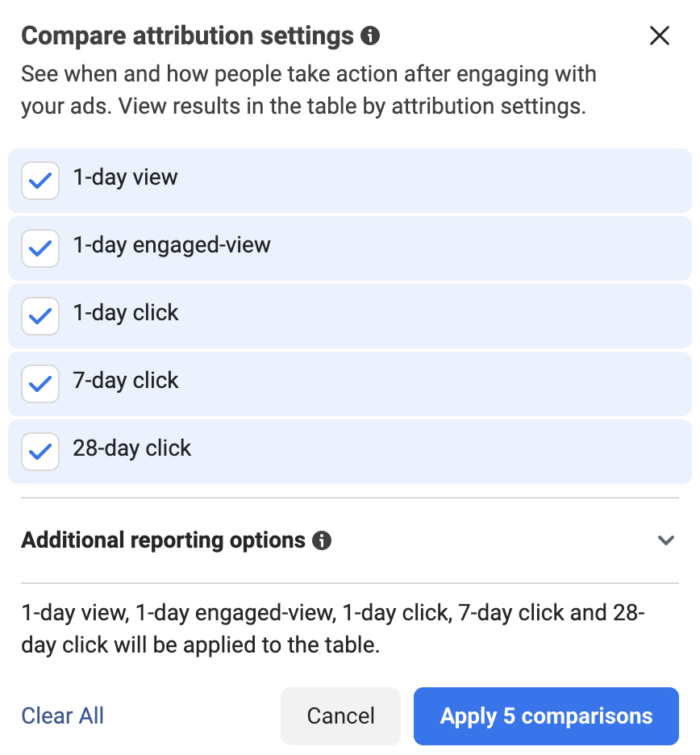700x755 pixels.
Task: Cancel the attribution comparison changes
Action: tap(340, 716)
